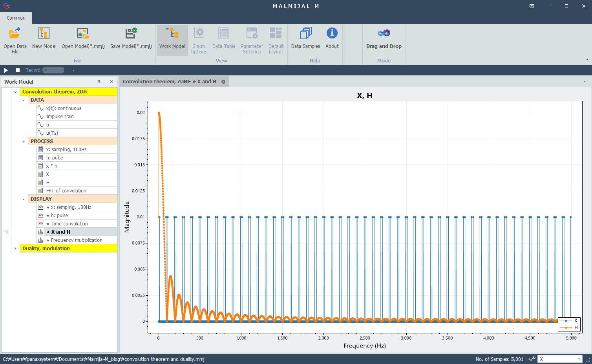Collapse the PROCESS group
Screen dimensions: 592x364
click(24, 141)
